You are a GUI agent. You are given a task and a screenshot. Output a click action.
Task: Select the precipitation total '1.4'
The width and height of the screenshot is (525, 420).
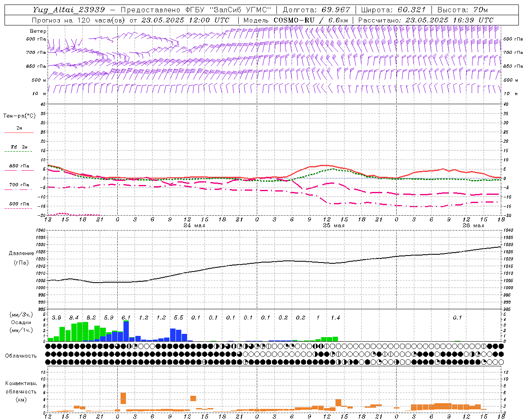click(x=336, y=318)
